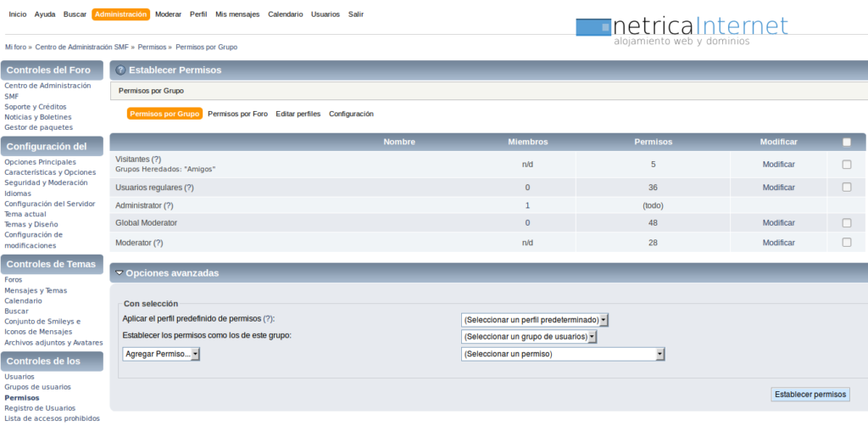Click Modificar link for Usuarios regulares
868x426 pixels.
point(778,188)
